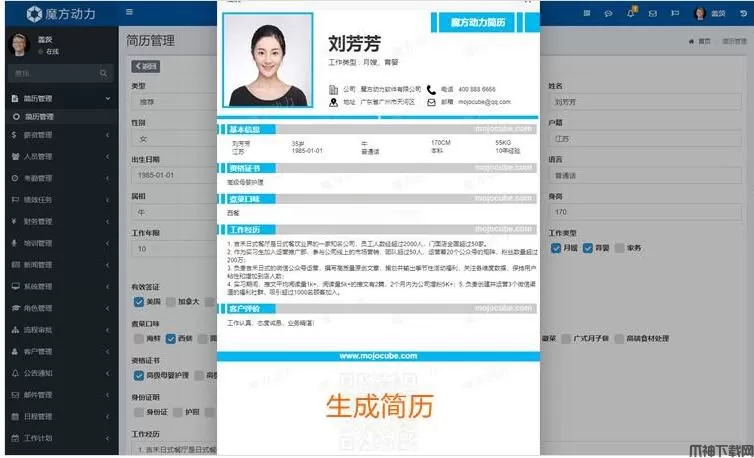The height and width of the screenshot is (458, 754).
Task: Open the notification bell in header
Action: [630, 13]
